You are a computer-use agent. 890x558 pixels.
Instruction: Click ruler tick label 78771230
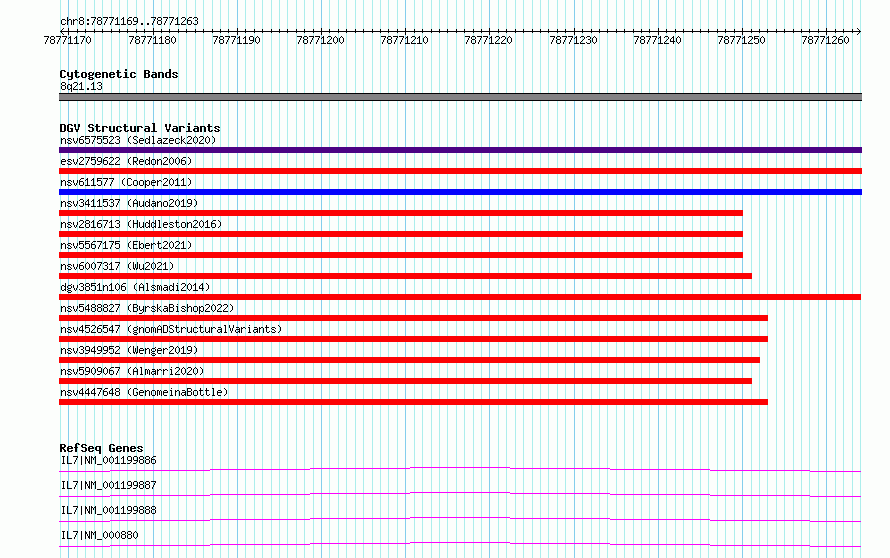tap(573, 40)
